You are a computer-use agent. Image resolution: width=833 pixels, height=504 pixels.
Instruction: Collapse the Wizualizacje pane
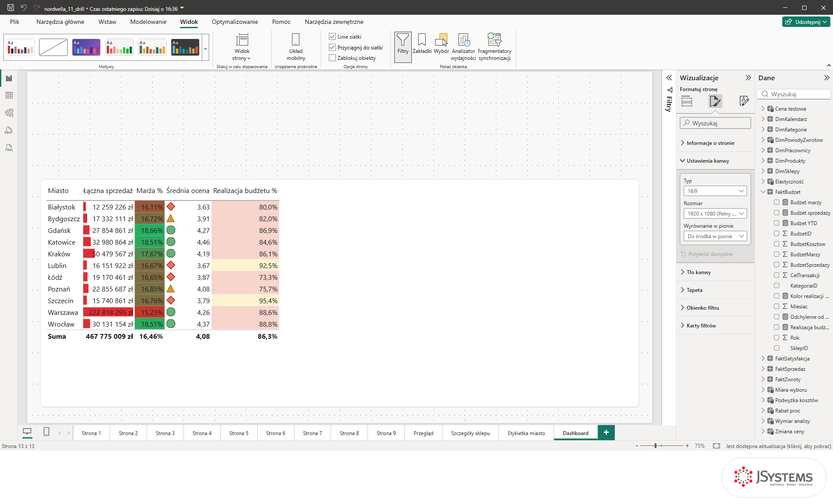(748, 78)
